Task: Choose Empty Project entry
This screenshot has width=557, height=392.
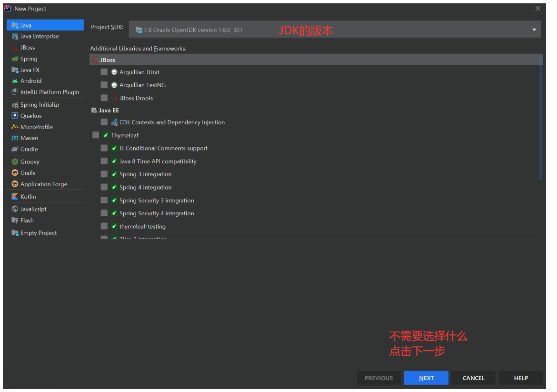Action: pyautogui.click(x=45, y=233)
